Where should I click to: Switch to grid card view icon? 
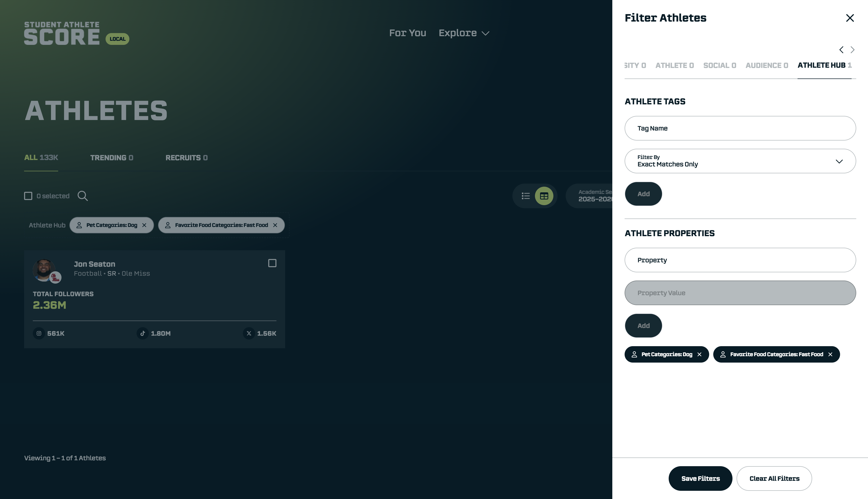tap(544, 196)
